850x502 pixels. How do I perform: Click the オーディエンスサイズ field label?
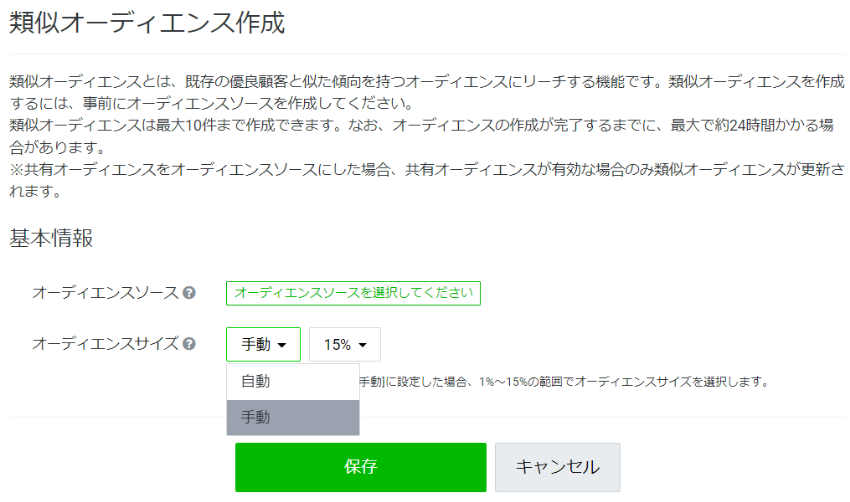tap(106, 344)
